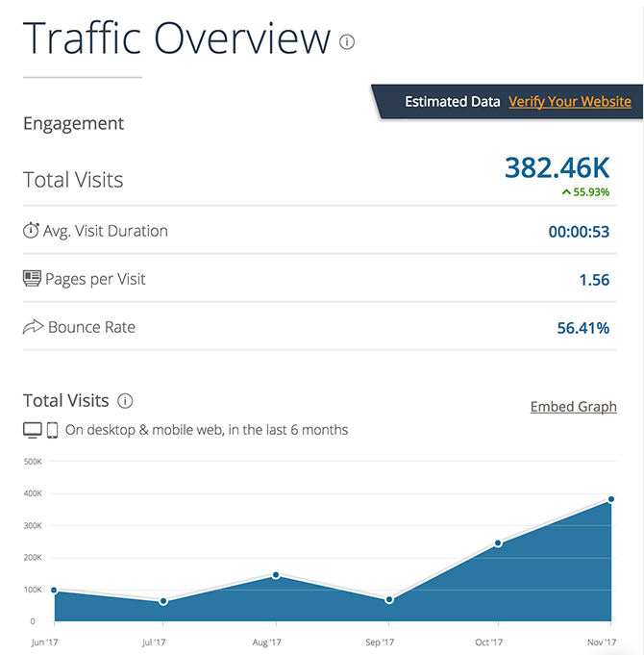Click the desktop monitor icon
The image size is (644, 655).
[33, 430]
